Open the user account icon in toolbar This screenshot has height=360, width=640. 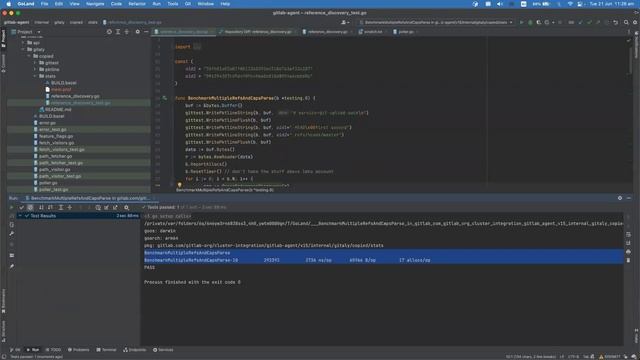344,22
